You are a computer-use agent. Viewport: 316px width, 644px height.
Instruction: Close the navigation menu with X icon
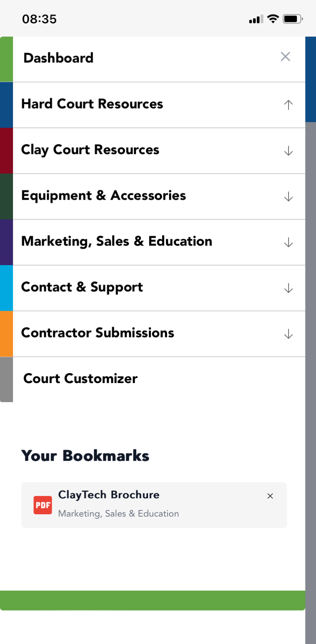click(x=285, y=57)
